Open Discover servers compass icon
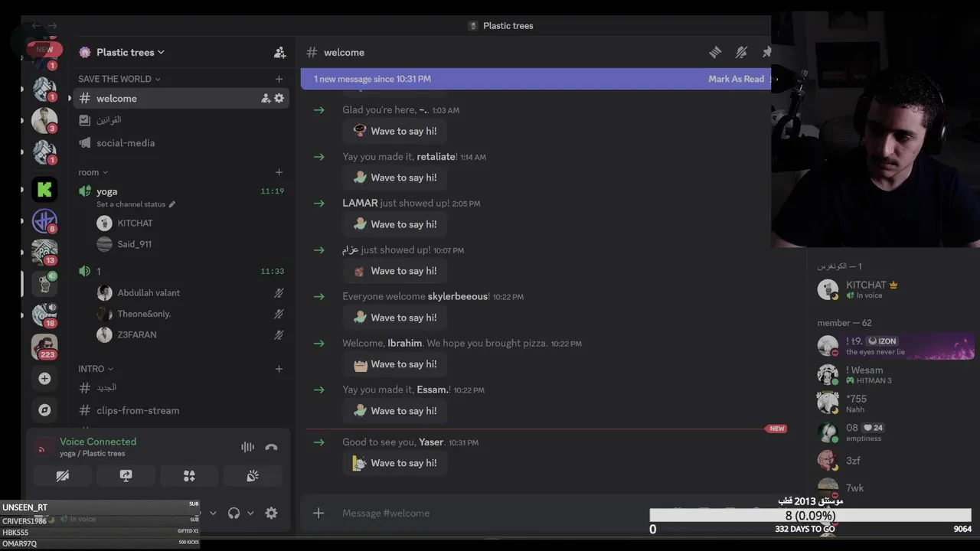 click(x=44, y=409)
